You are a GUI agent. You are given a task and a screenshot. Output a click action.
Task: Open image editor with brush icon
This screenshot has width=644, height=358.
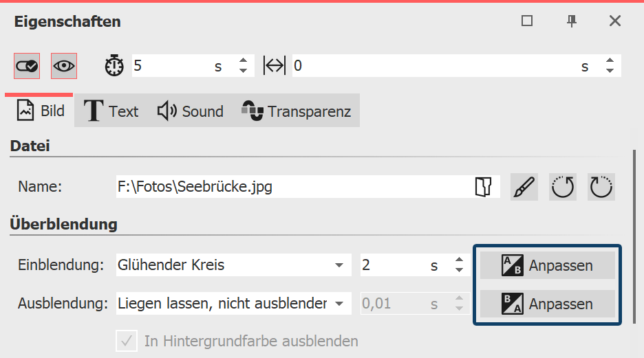[524, 187]
